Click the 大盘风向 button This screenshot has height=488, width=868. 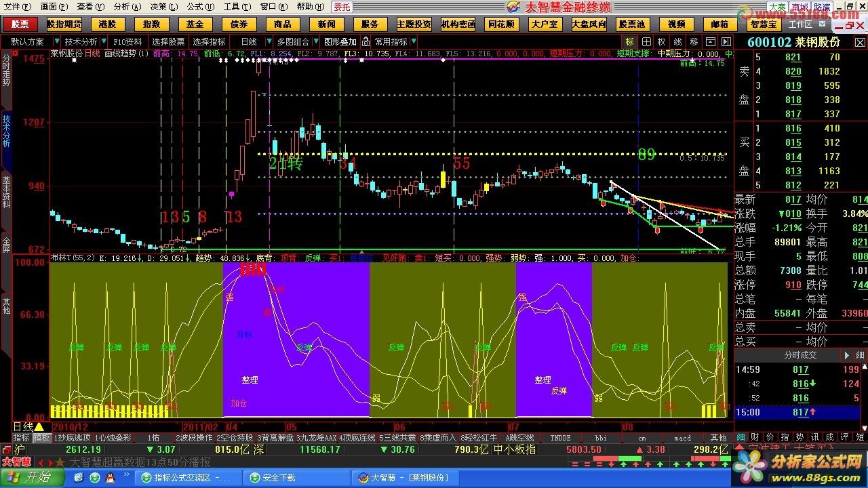click(589, 24)
